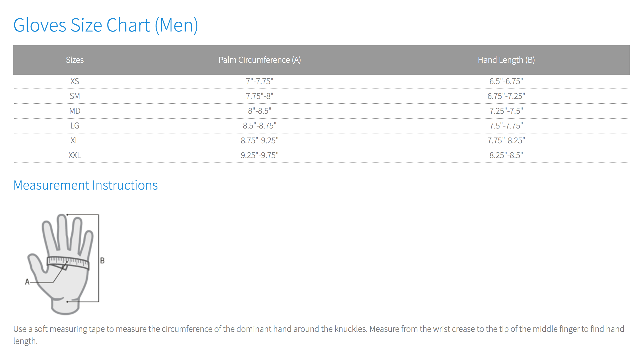
Task: Select the XS size row label
Action: point(75,81)
